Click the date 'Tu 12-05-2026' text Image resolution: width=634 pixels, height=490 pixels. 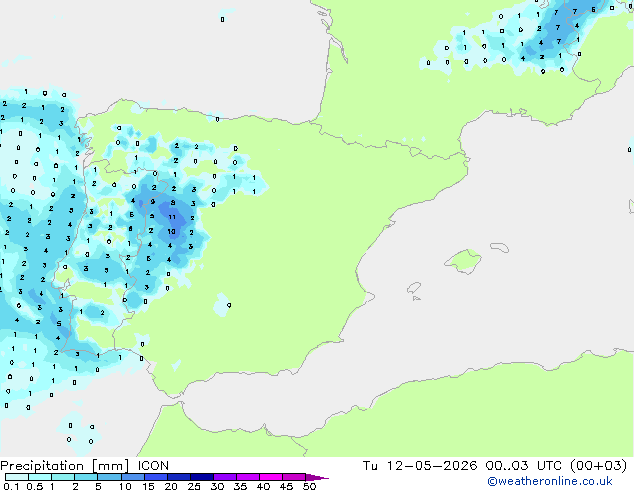coord(420,466)
